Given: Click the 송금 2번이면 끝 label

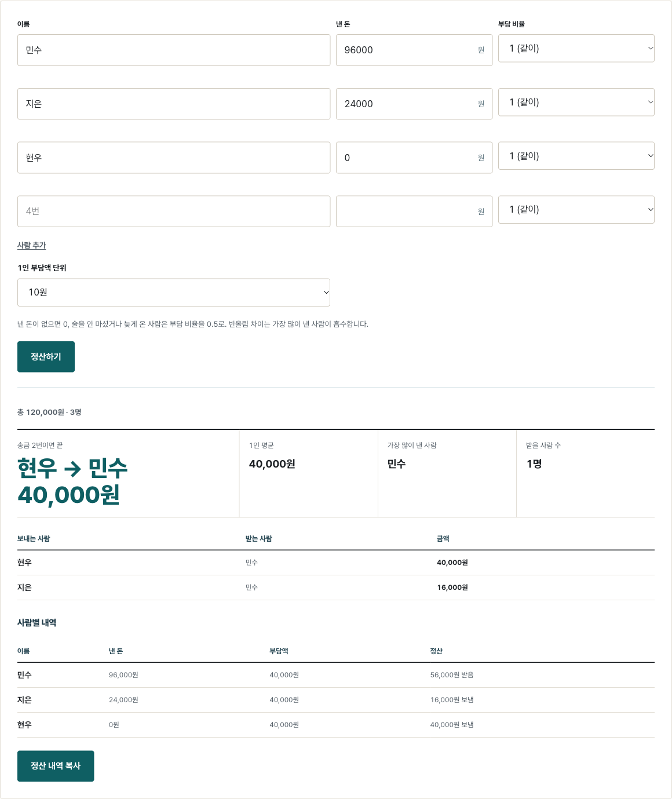Looking at the screenshot, I should pos(40,446).
